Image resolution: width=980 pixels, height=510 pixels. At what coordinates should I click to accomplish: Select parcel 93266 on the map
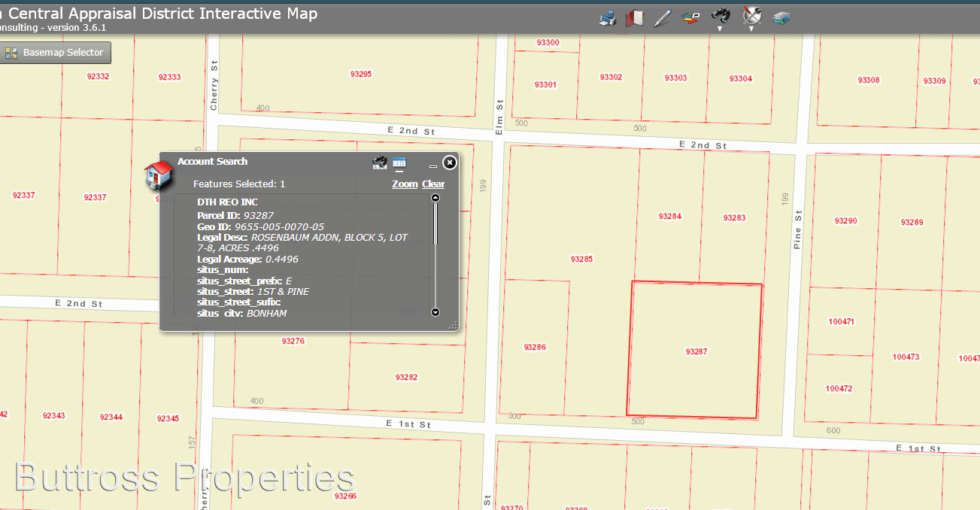click(x=345, y=496)
